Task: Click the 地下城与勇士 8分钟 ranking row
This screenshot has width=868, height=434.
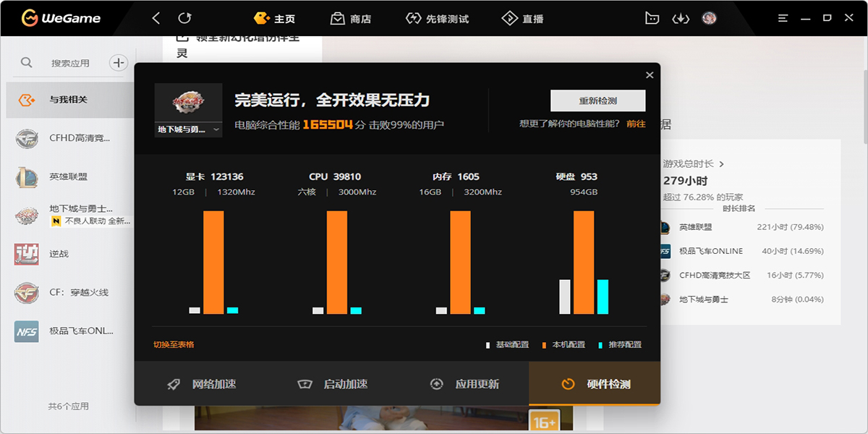Action: [x=741, y=299]
